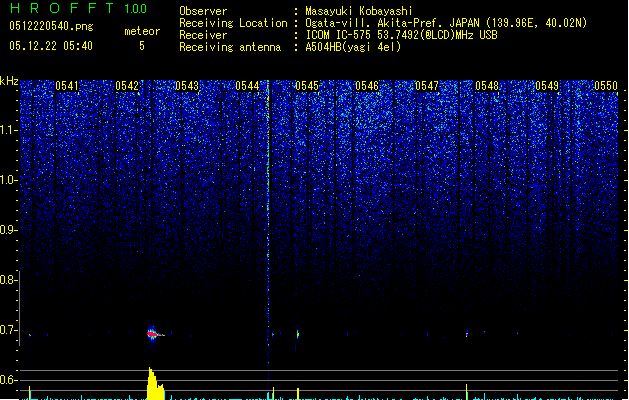Click the 0541 time marker

click(67, 86)
